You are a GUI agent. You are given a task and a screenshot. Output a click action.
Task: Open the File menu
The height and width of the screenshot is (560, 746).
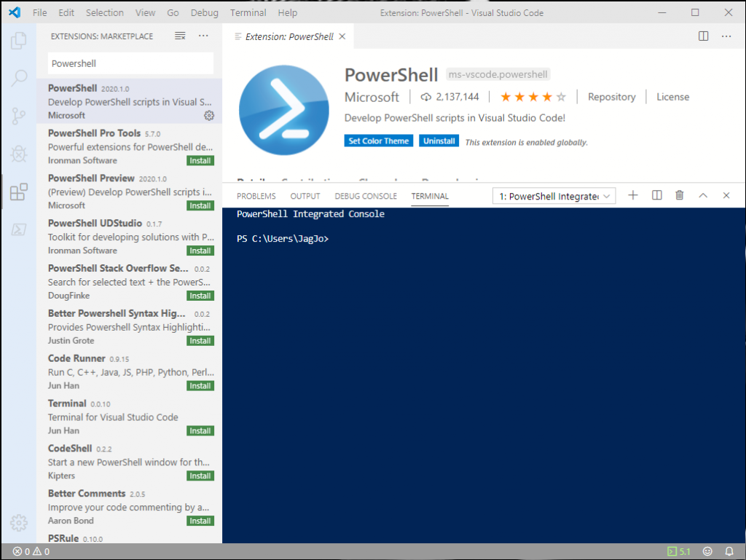click(40, 13)
